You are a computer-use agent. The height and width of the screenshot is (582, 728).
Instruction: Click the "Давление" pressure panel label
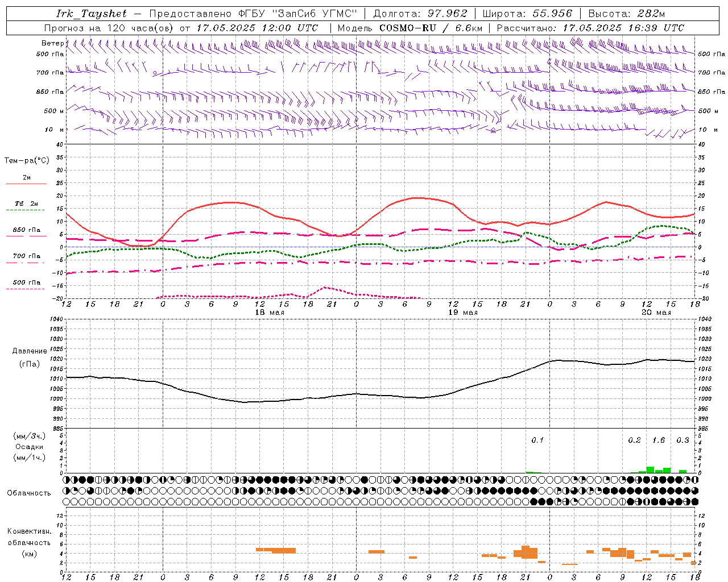pos(30,351)
